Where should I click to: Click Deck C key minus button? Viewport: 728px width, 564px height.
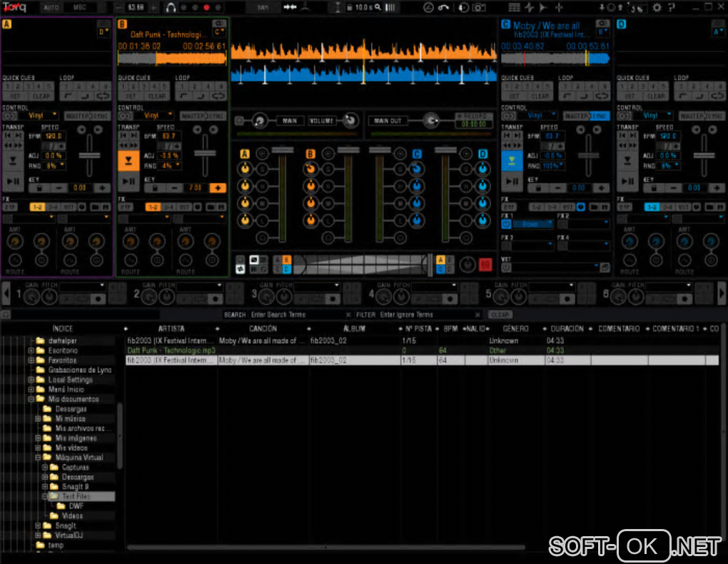557,188
